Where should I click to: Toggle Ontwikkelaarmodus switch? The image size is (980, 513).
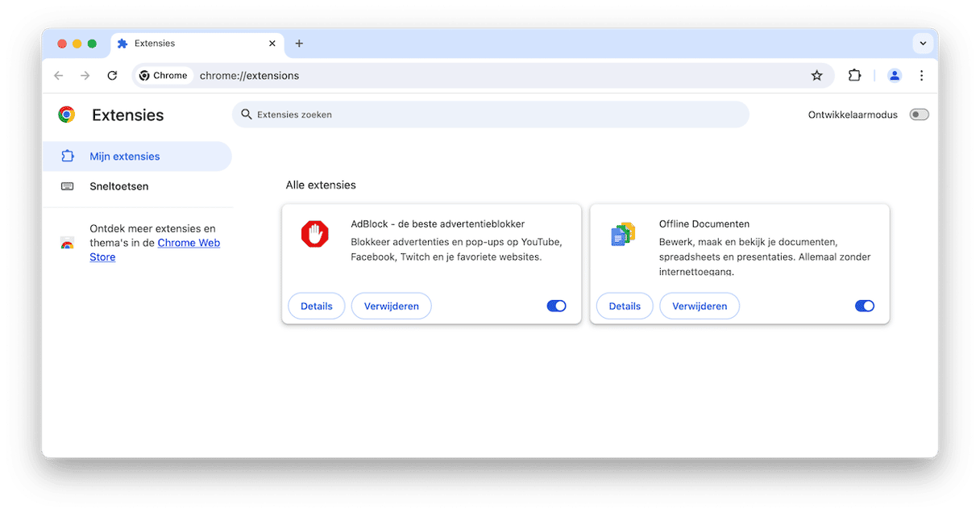click(x=919, y=115)
